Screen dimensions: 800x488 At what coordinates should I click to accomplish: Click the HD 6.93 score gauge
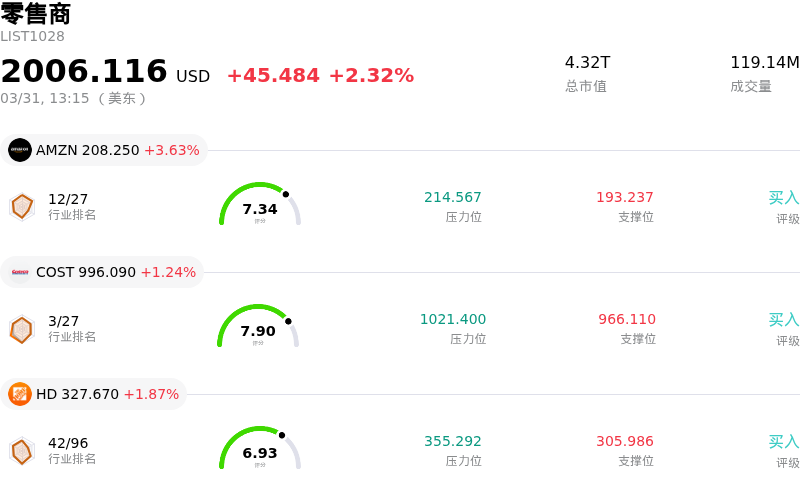coord(260,450)
